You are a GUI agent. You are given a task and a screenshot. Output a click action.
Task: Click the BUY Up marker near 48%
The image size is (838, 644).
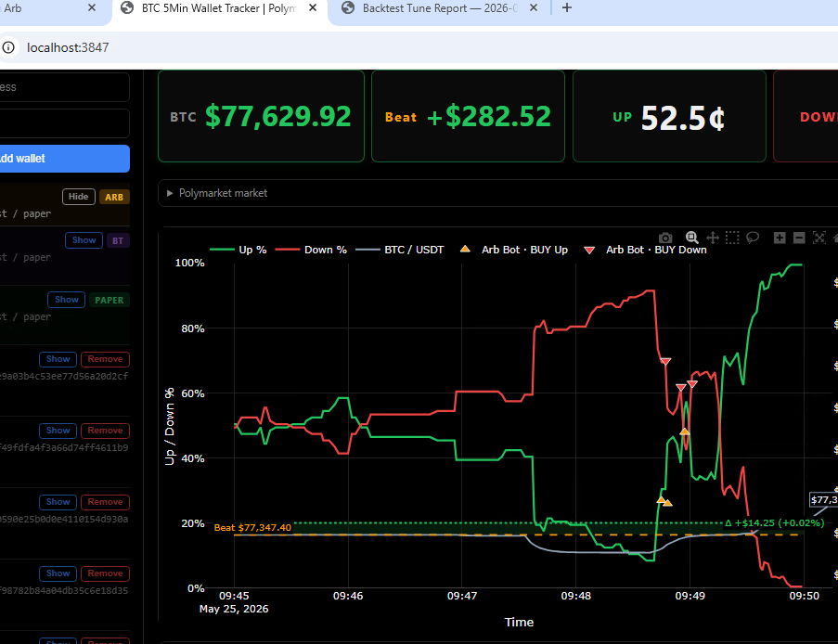[x=685, y=431]
